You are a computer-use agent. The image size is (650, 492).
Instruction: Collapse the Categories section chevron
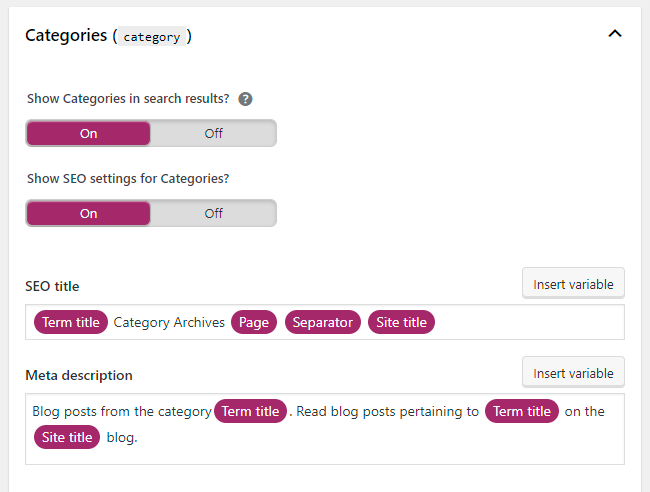615,33
